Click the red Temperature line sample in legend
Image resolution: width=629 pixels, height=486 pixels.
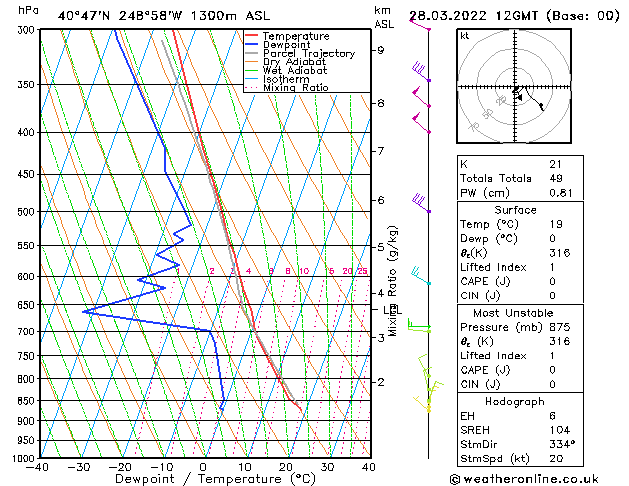(252, 36)
